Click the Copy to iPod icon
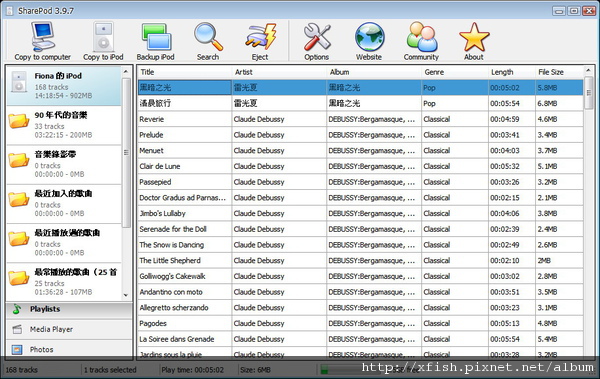 (x=103, y=41)
